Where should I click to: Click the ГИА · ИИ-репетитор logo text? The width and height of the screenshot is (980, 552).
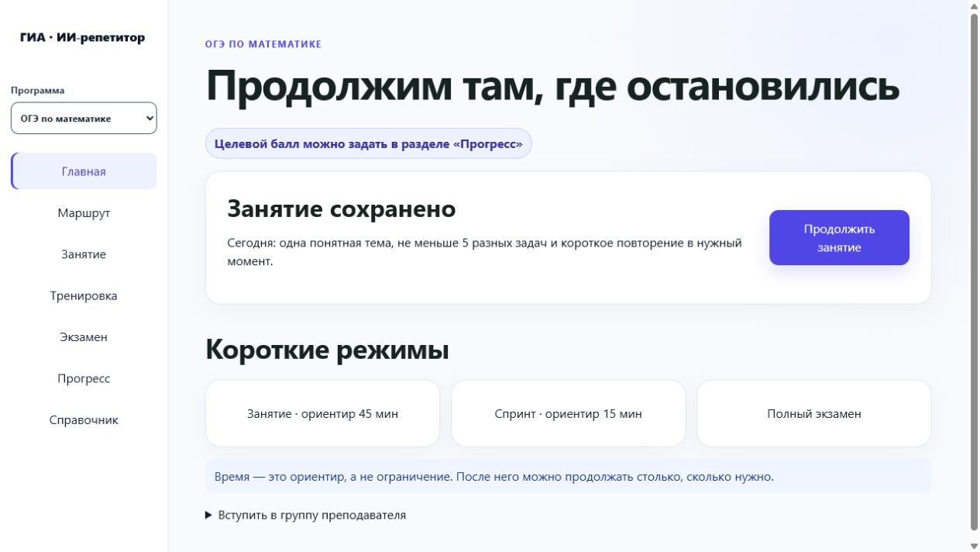click(x=83, y=38)
